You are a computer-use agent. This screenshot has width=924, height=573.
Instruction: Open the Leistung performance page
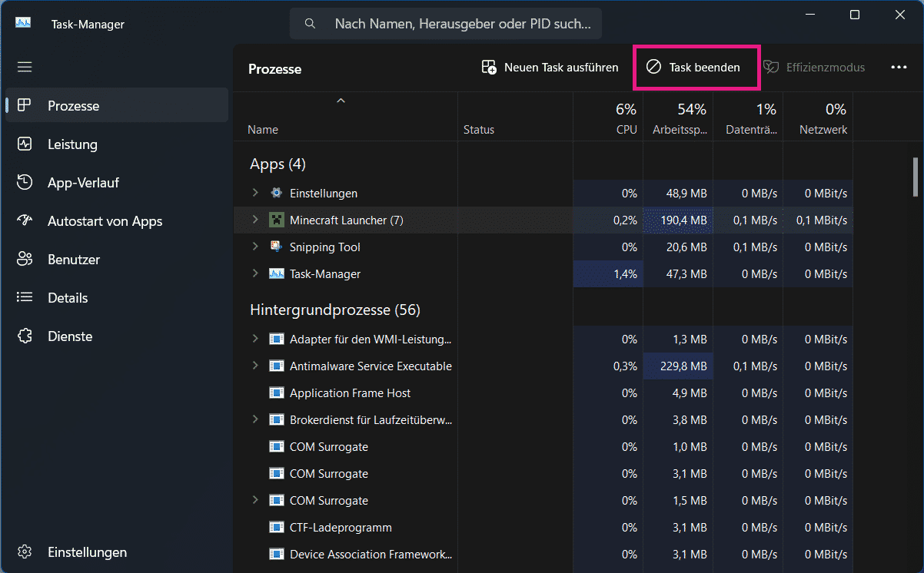pyautogui.click(x=72, y=144)
